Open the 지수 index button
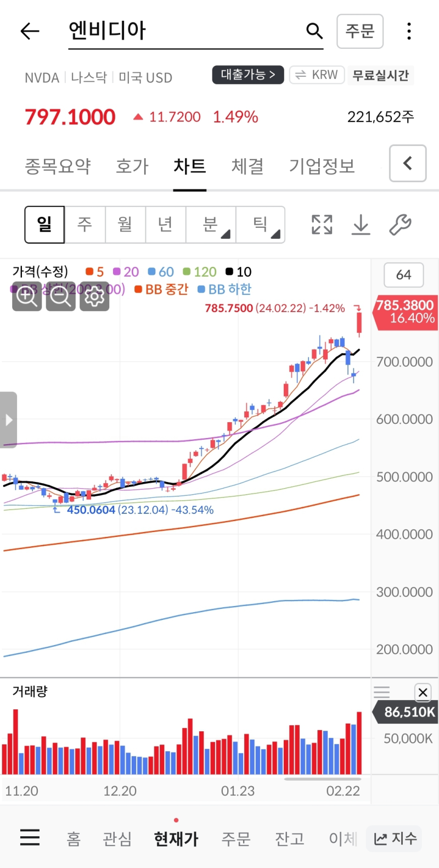 pyautogui.click(x=395, y=839)
